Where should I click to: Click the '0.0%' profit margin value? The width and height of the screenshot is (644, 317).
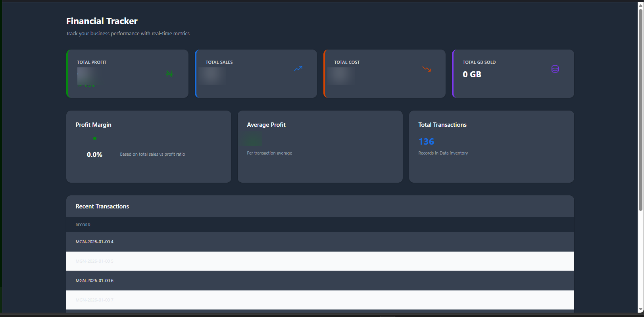(94, 155)
